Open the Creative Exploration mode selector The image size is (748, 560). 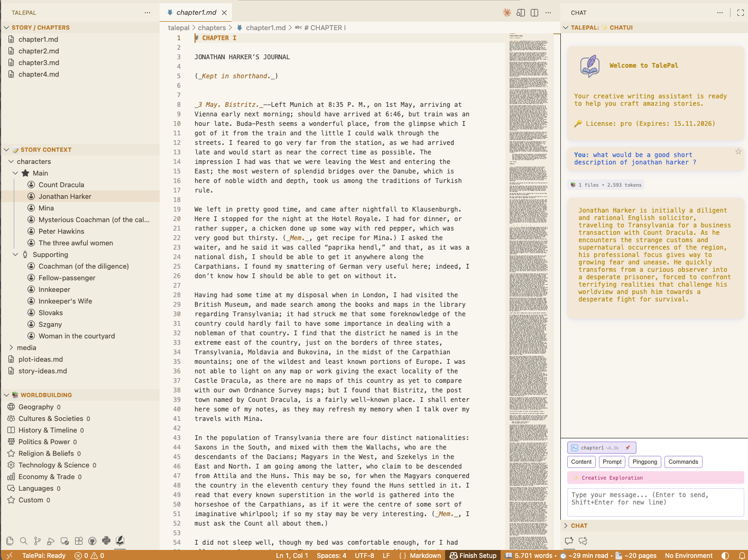click(x=655, y=478)
